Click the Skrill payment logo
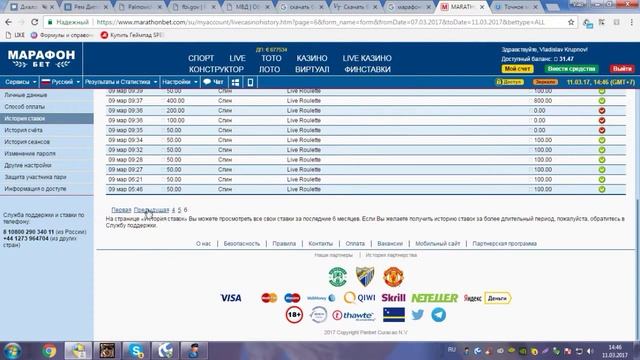This screenshot has height=360, width=640. pyautogui.click(x=393, y=298)
